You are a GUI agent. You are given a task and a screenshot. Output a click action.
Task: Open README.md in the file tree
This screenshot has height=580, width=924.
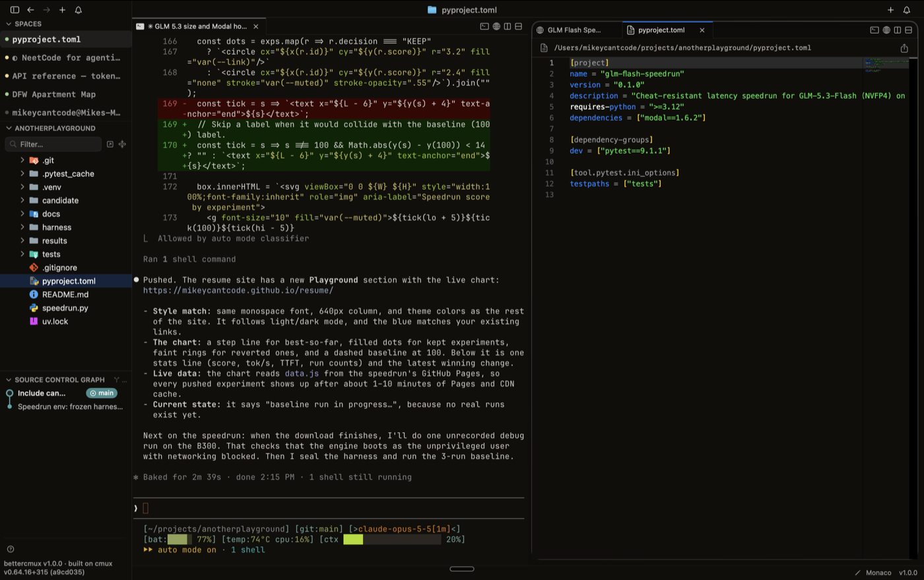point(66,294)
